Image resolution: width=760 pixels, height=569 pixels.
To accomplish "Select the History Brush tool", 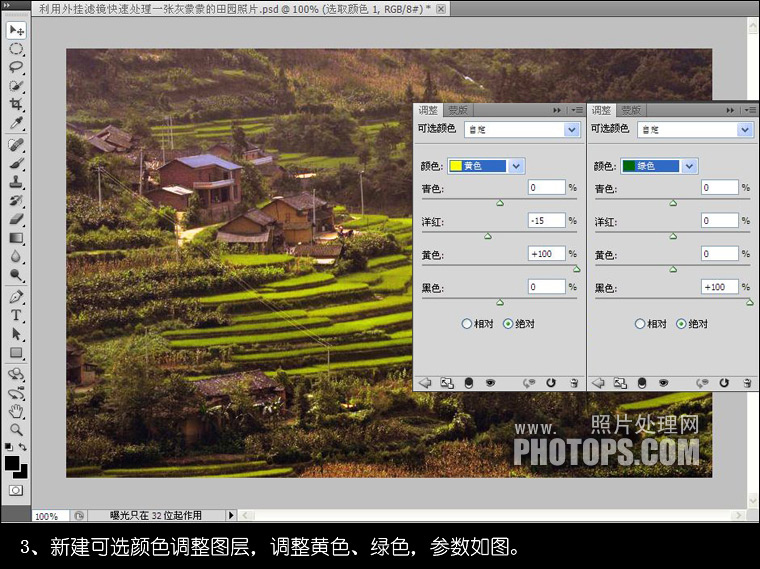I will coord(16,200).
